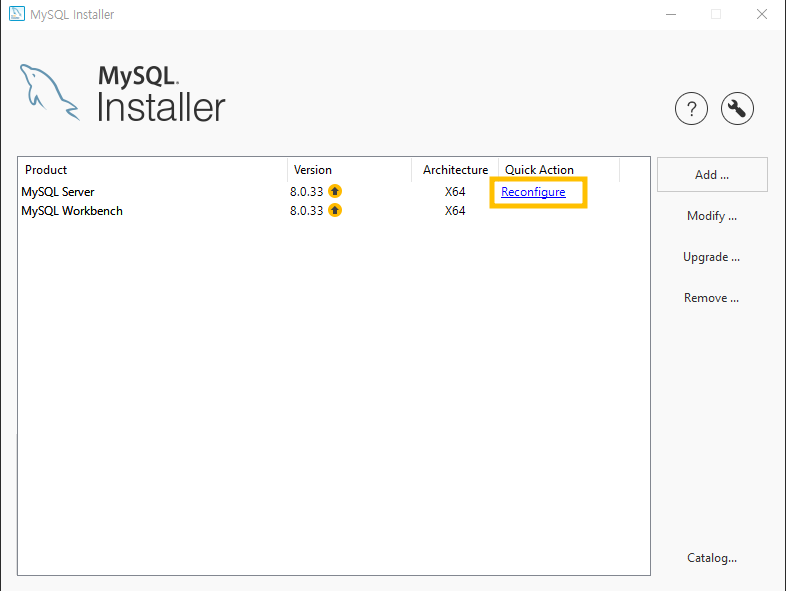Select the MySQL Workbench row

click(x=334, y=211)
